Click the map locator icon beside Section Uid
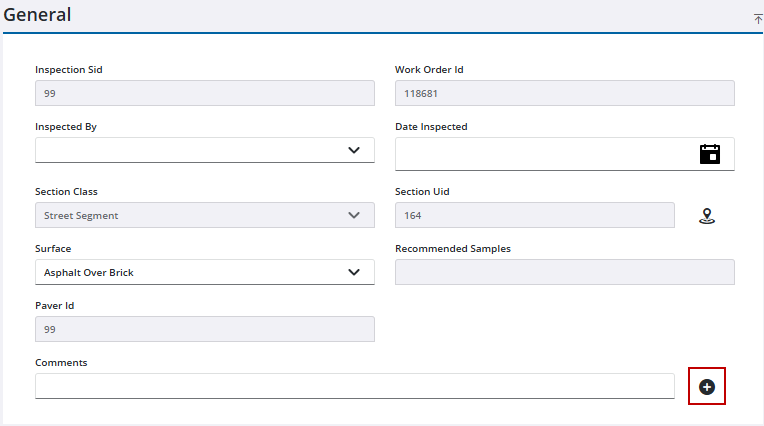Screen dimensions: 764x426 pyautogui.click(x=707, y=216)
